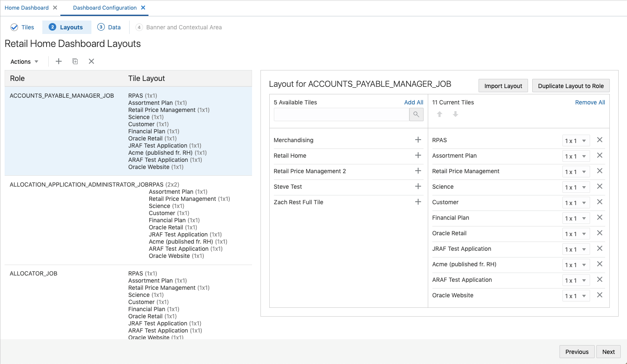Click the search icon in Available Tiles
The image size is (627, 364).
416,114
